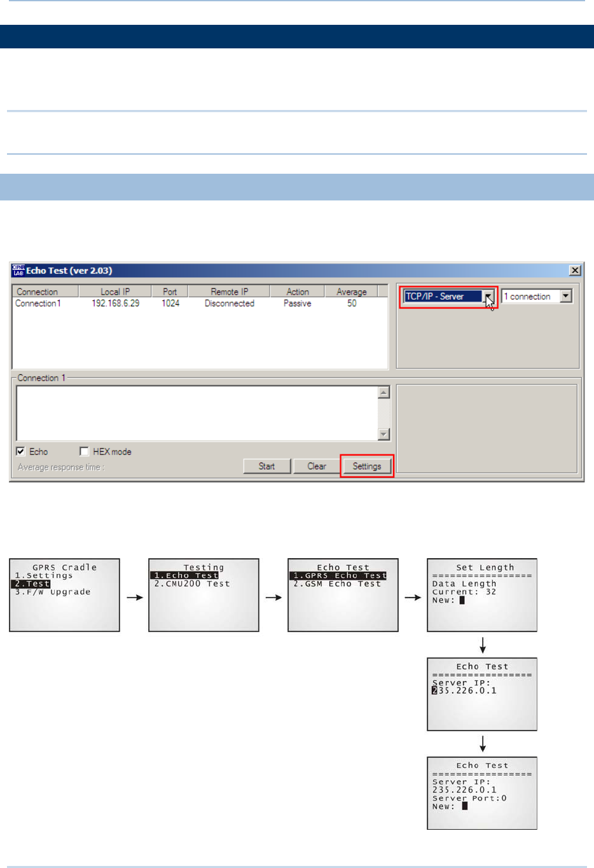Toggle the Echo checkbox
This screenshot has height=868, width=594.
coord(20,451)
